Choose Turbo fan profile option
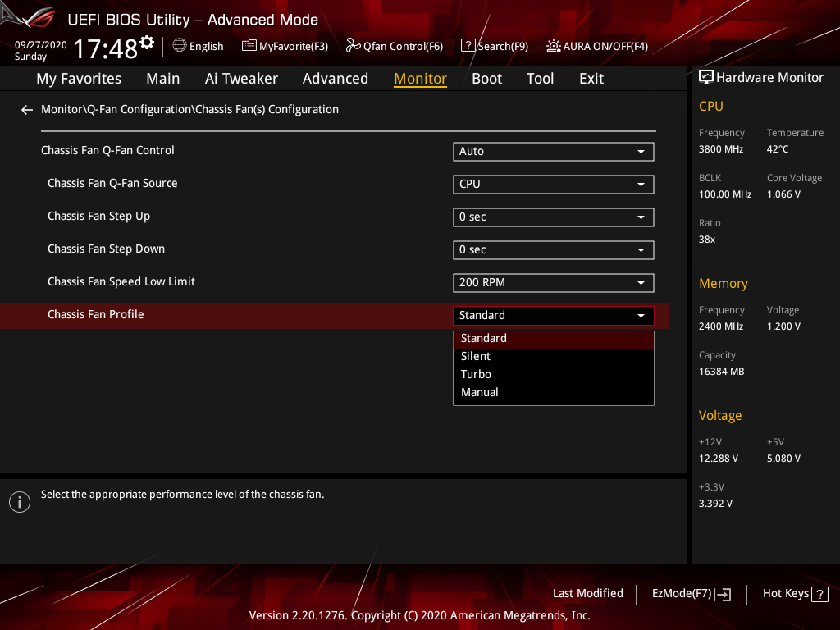 pos(554,374)
